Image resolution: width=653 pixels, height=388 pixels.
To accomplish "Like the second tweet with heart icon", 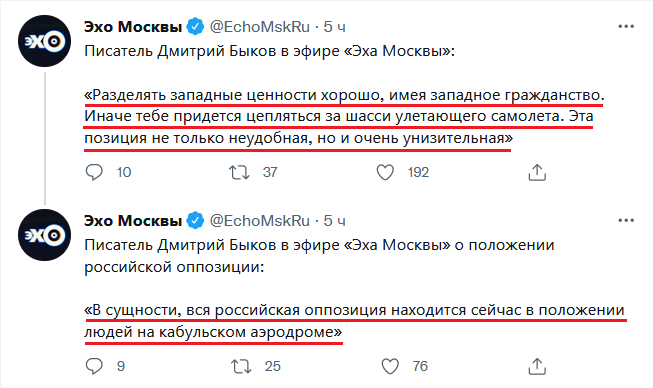I will click(390, 366).
